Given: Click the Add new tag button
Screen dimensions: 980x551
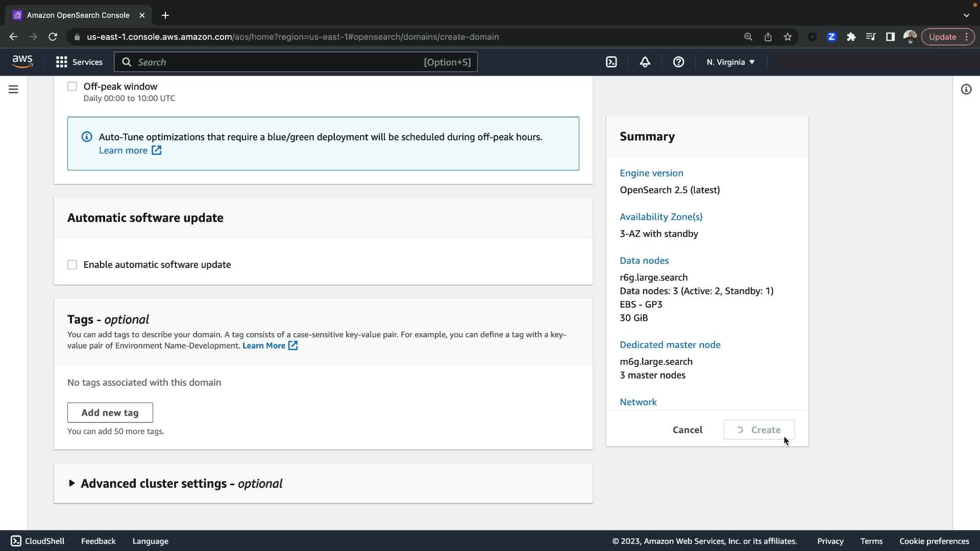Looking at the screenshot, I should tap(110, 413).
